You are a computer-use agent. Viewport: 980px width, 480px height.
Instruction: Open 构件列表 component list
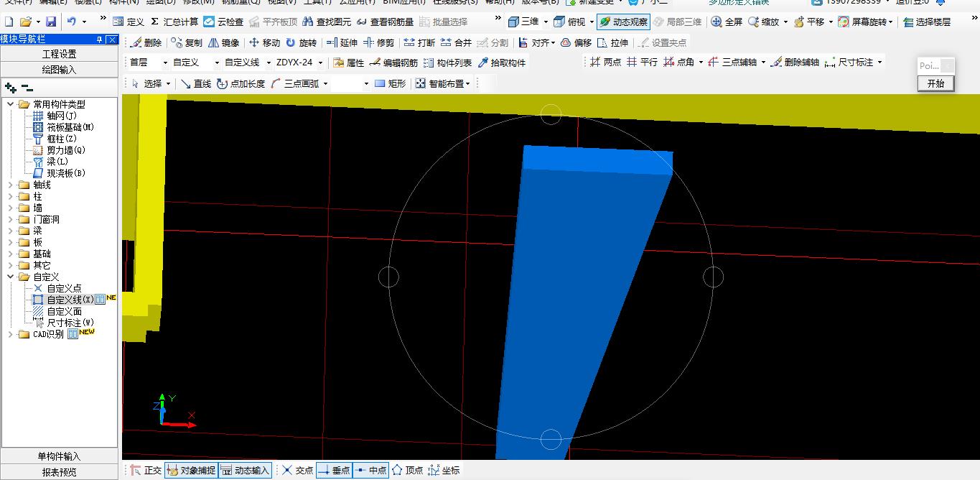click(447, 63)
